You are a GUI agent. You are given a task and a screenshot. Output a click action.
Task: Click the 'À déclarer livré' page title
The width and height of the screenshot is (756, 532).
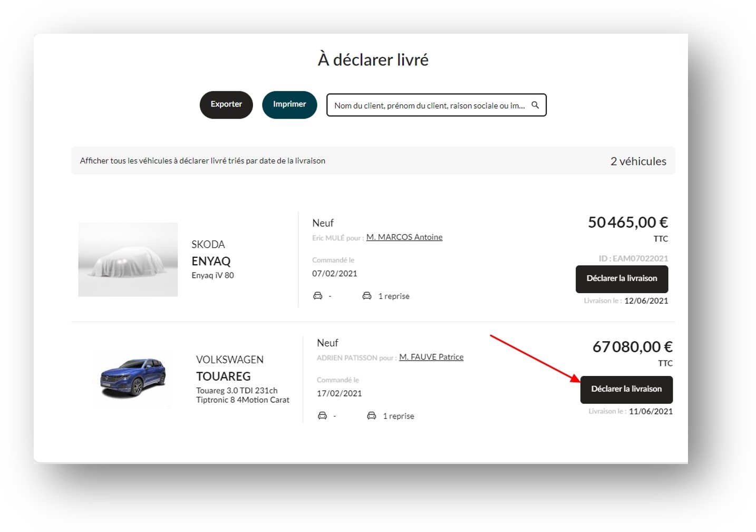373,60
